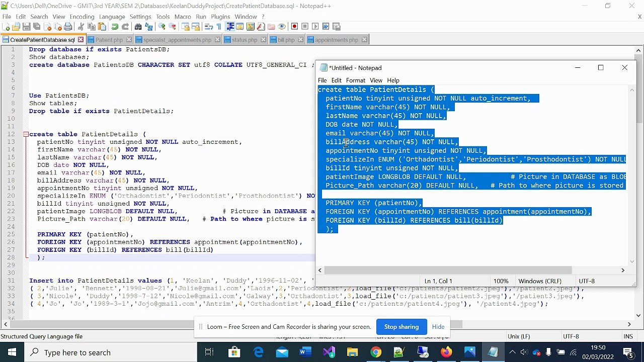644x362 pixels.
Task: Undo the last edit via toolbar
Action: point(114,27)
